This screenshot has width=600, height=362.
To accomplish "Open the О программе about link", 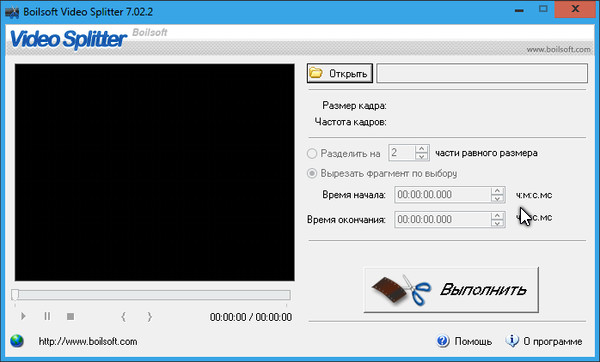I will (553, 341).
